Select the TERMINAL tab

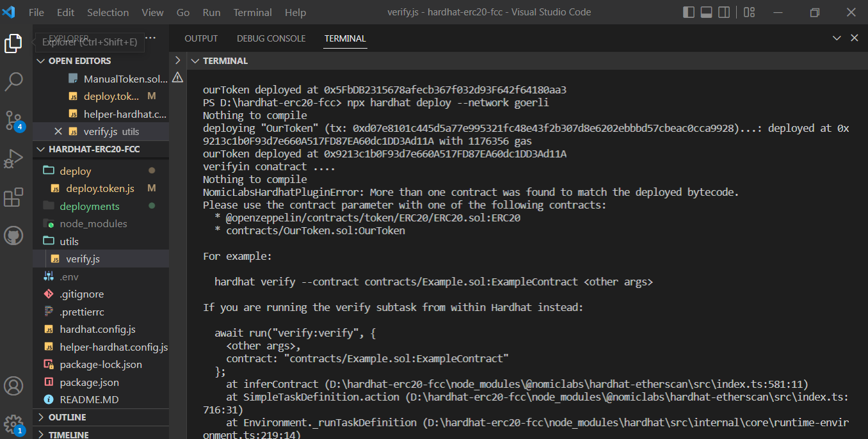345,38
